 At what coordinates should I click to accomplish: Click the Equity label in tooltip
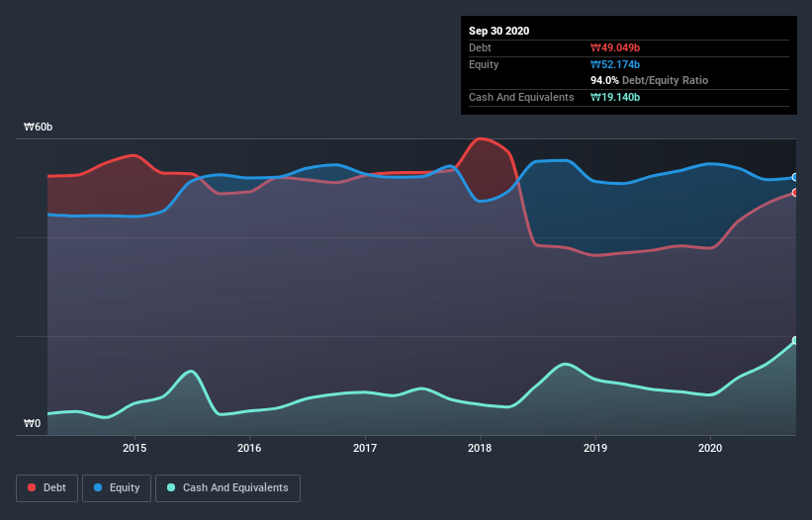point(484,64)
